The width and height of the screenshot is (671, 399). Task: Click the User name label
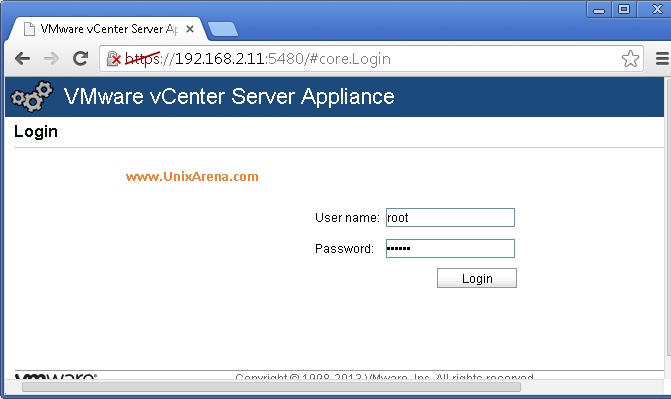[347, 217]
